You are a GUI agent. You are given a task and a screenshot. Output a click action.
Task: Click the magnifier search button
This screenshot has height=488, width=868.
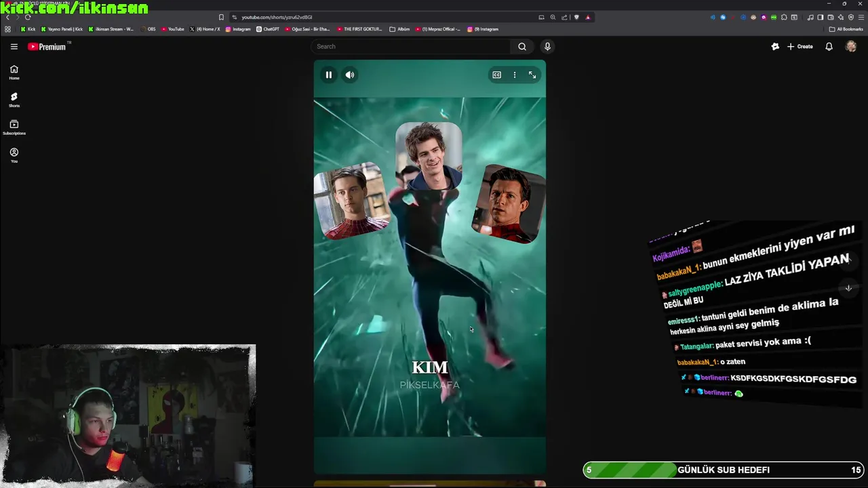point(522,46)
